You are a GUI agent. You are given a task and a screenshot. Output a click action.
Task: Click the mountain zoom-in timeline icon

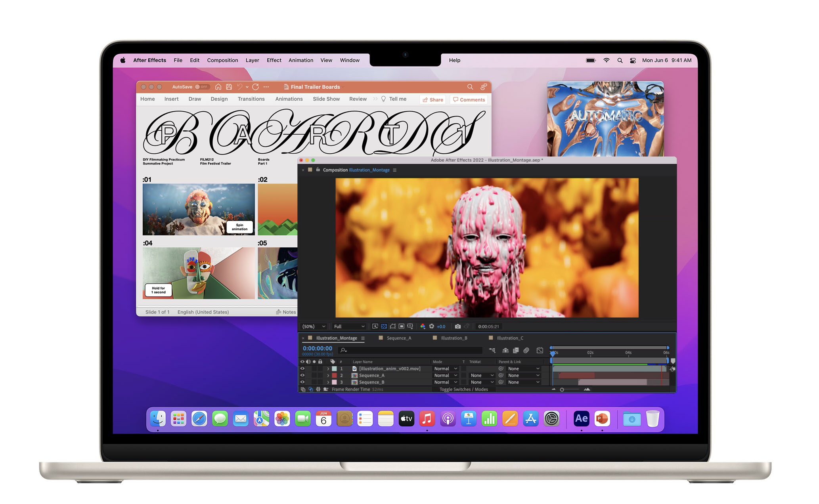click(x=587, y=389)
